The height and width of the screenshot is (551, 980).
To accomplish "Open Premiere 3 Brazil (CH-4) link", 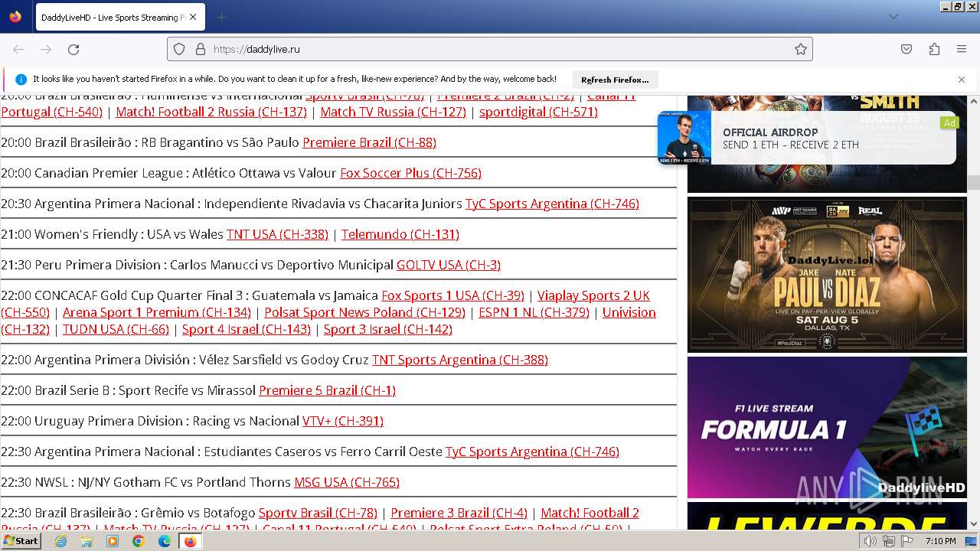I will click(459, 513).
